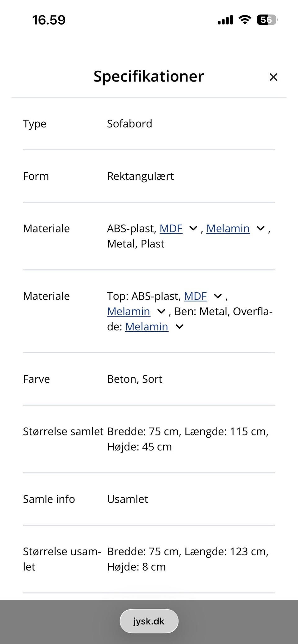Expand the chevron after MDF in the Top materials line
298x644 pixels.
[x=218, y=296]
